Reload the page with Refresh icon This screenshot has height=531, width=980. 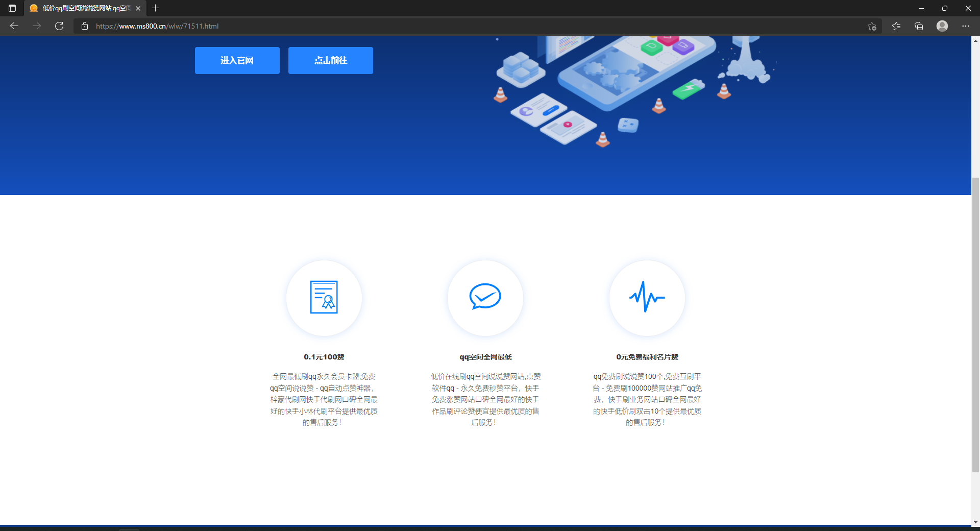pyautogui.click(x=59, y=26)
